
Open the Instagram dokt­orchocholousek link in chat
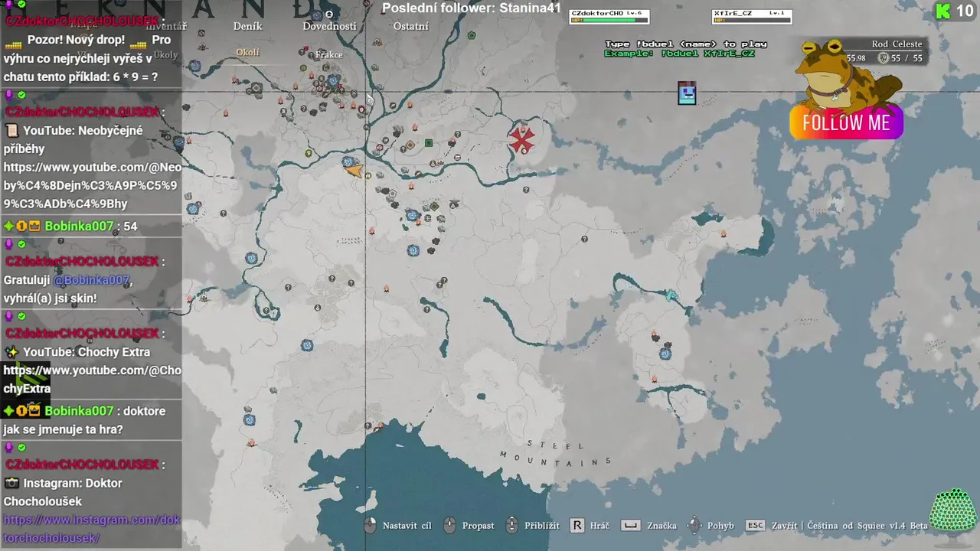click(92, 529)
